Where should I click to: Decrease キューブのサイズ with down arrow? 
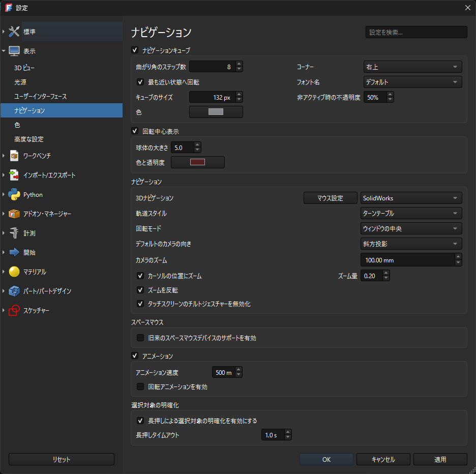point(239,100)
